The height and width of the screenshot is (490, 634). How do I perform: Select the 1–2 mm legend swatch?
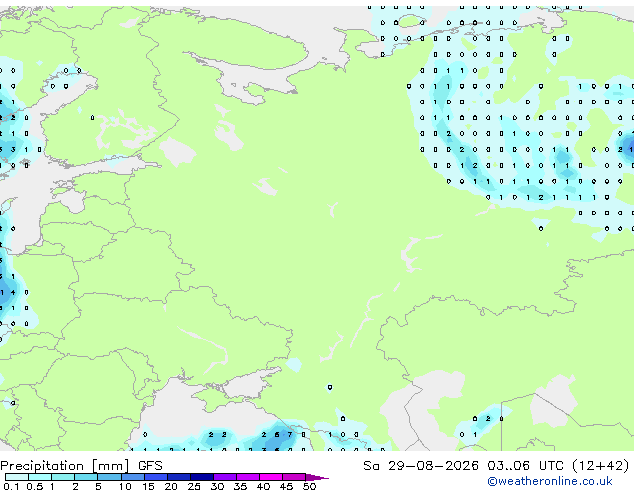click(63, 477)
